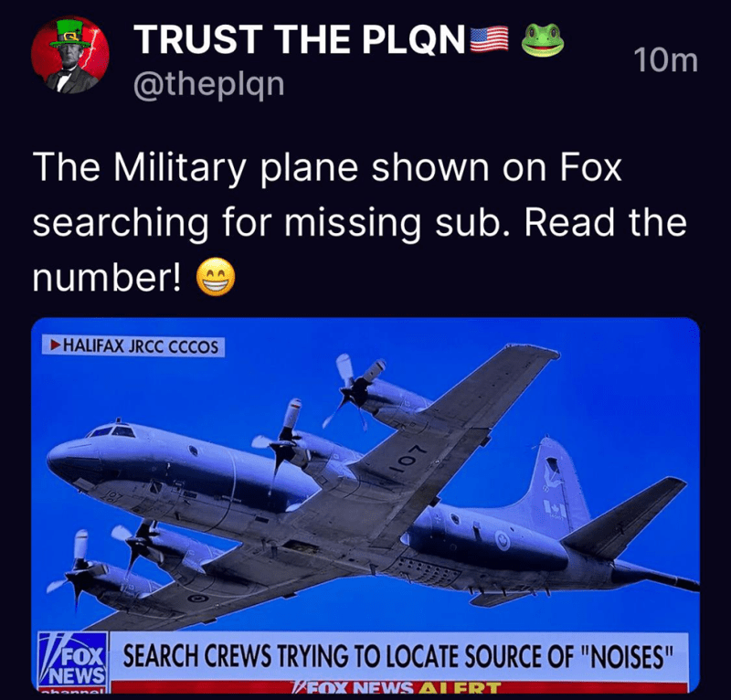Click the frog emoji beside the name
The image size is (731, 700).
click(x=542, y=39)
